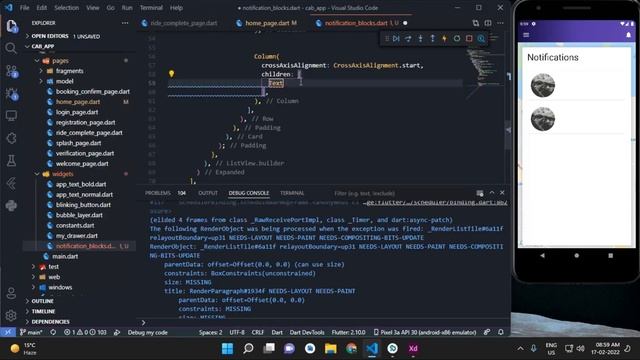Collapse the CAB_APP folder section
This screenshot has height=360, width=640.
click(x=42, y=46)
